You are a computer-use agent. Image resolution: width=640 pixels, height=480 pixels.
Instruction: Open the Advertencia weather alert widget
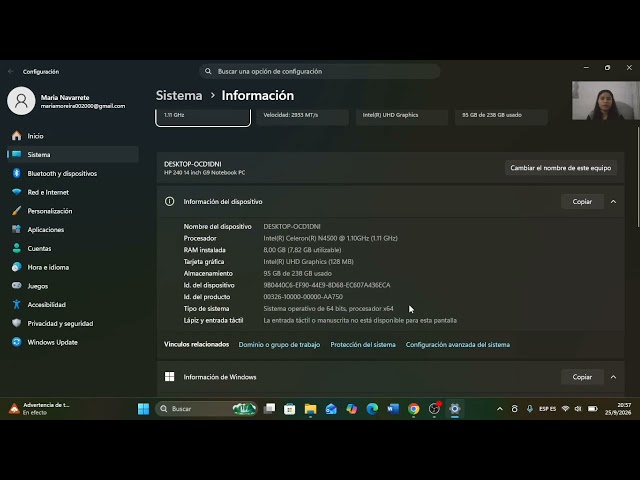coord(39,409)
